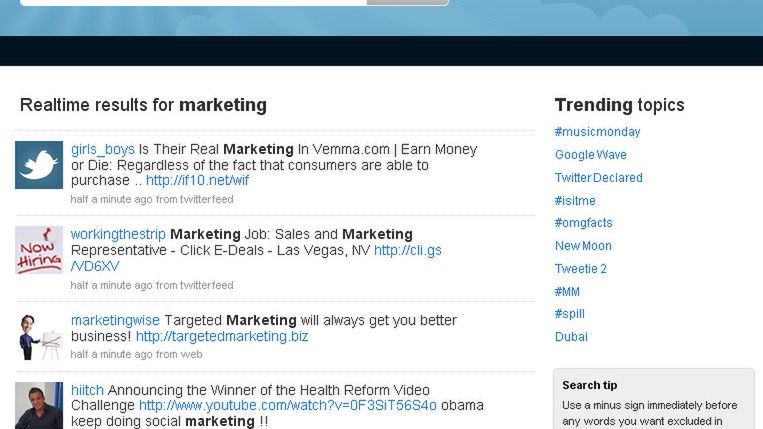The width and height of the screenshot is (763, 429).
Task: Select Twitter Declared trending topic
Action: click(x=598, y=178)
